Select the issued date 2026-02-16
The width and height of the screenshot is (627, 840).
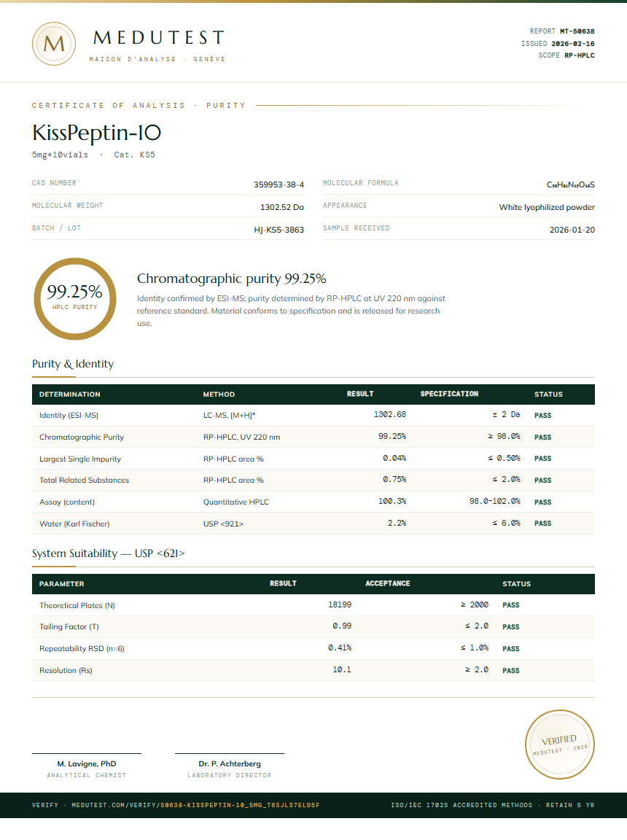[573, 44]
